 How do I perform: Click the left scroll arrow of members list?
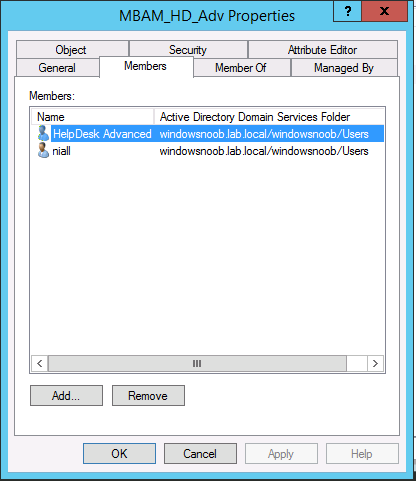(x=40, y=363)
